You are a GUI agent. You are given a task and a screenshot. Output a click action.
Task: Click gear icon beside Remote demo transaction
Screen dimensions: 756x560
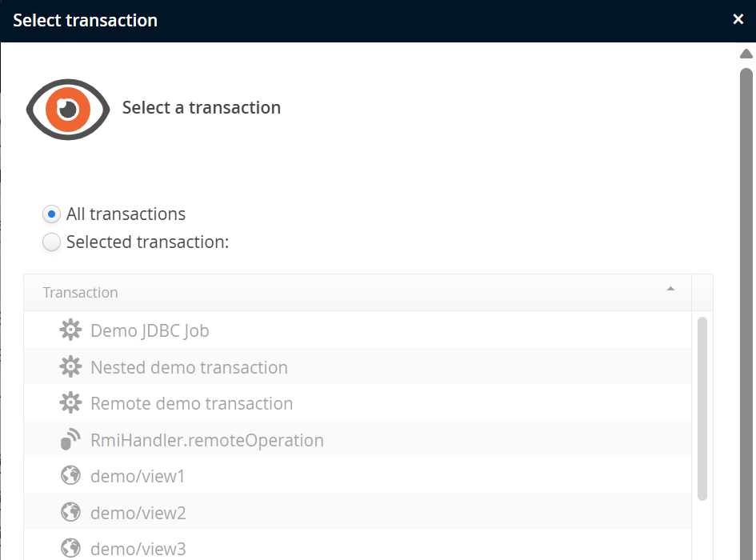[x=70, y=403]
